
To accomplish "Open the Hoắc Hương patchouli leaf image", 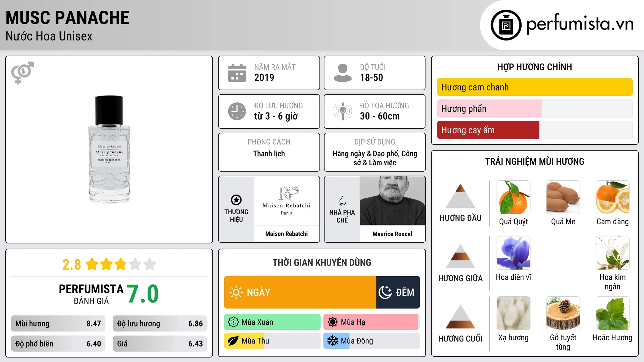I will 613,313.
